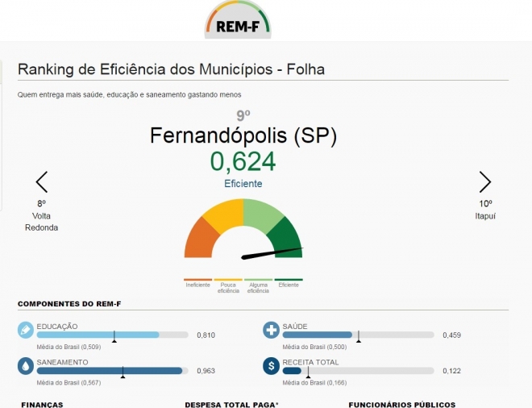Click the Ranking de Eficiência dos Municípios heading

point(171,69)
